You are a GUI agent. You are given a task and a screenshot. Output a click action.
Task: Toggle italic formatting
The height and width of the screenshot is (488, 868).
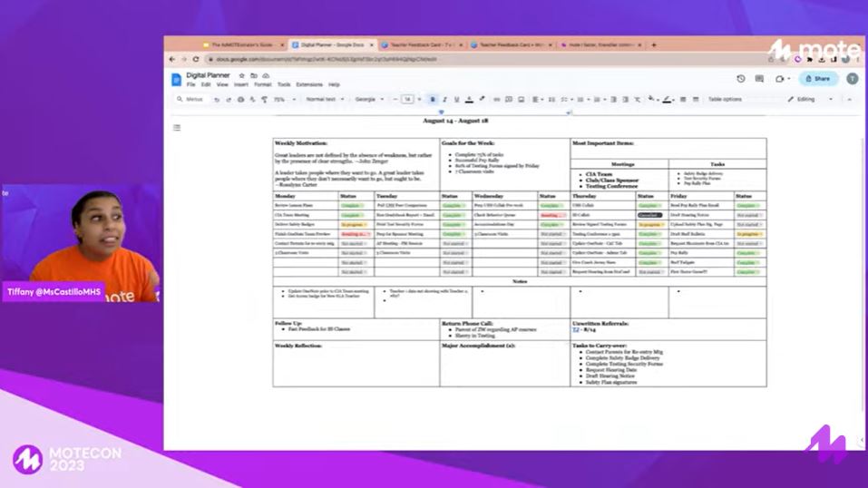(x=444, y=100)
